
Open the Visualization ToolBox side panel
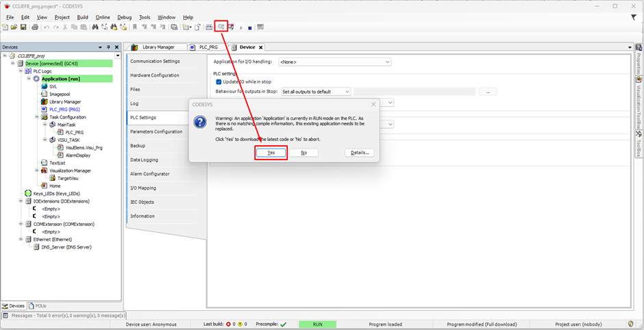click(x=639, y=103)
